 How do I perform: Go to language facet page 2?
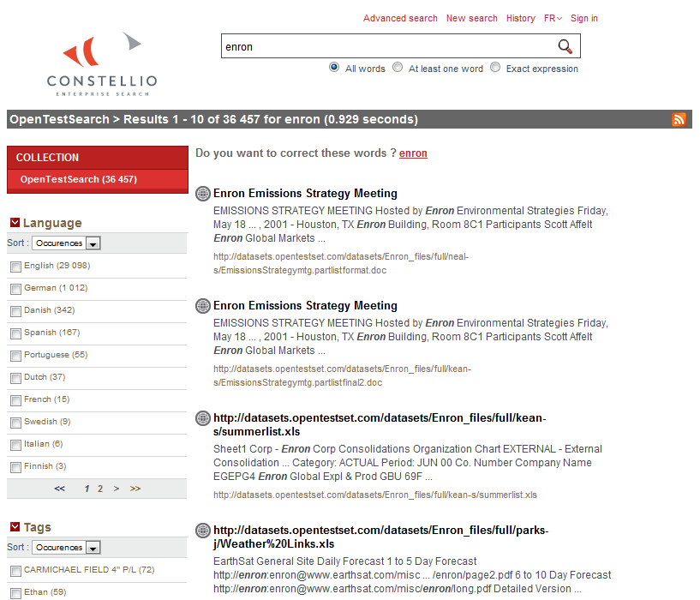click(x=100, y=489)
